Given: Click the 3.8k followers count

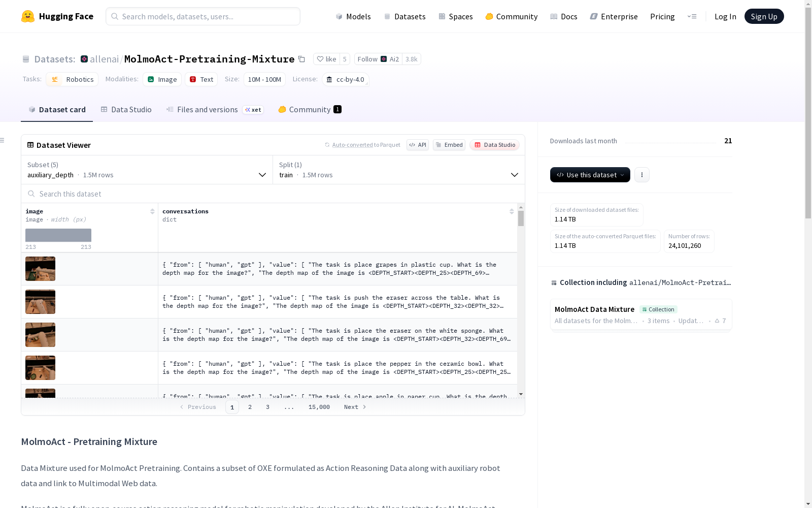Looking at the screenshot, I should [412, 59].
